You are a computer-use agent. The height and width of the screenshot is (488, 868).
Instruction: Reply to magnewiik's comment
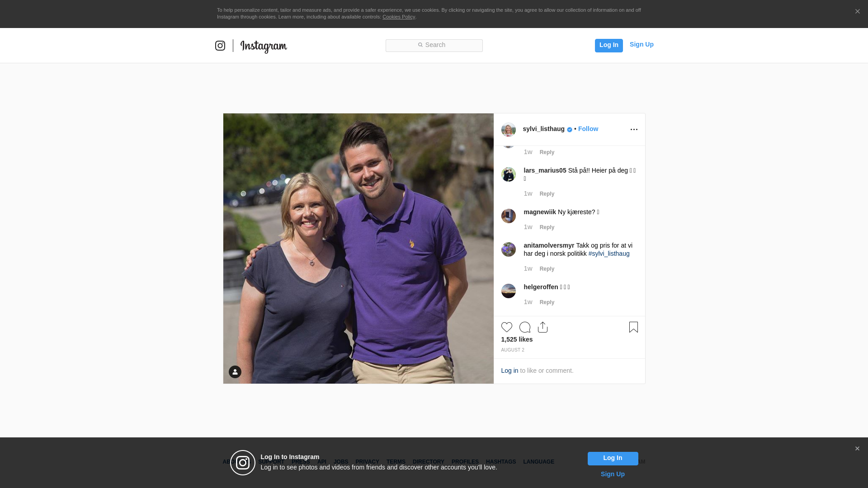[x=547, y=227]
